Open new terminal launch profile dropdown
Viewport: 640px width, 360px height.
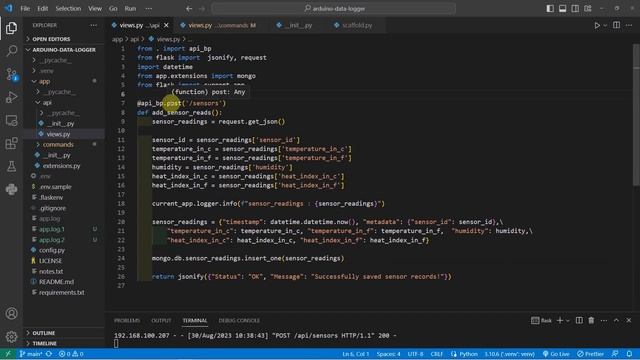[x=568, y=320]
